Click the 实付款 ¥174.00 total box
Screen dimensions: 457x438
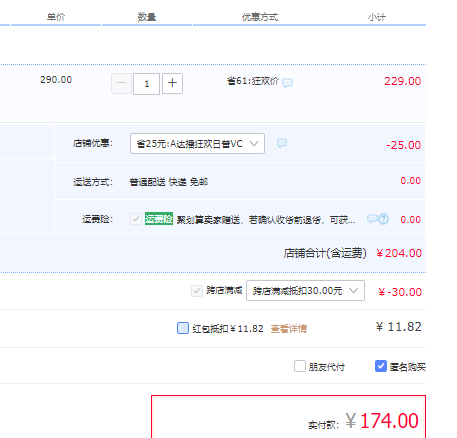pos(288,417)
